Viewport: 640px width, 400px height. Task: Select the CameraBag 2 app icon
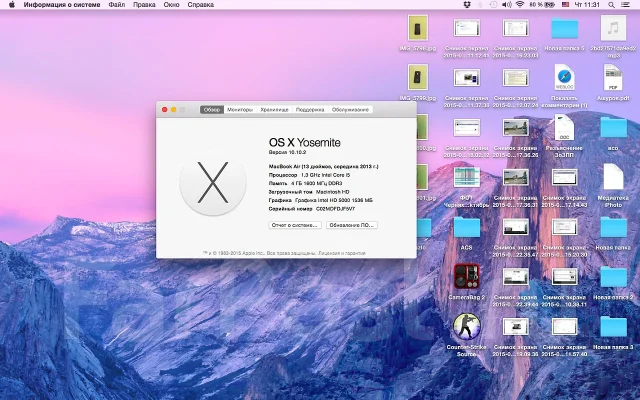[x=467, y=276]
